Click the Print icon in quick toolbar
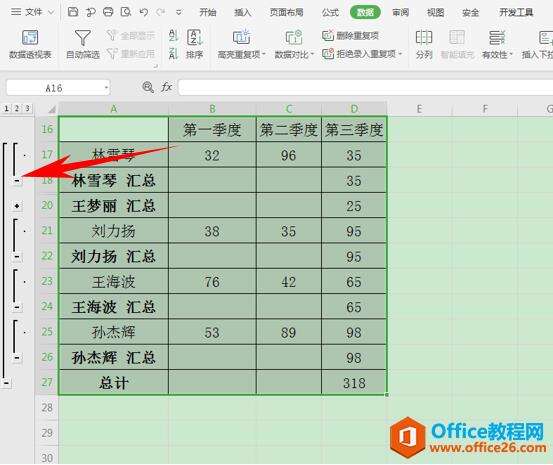The height and width of the screenshot is (465, 553). (108, 12)
